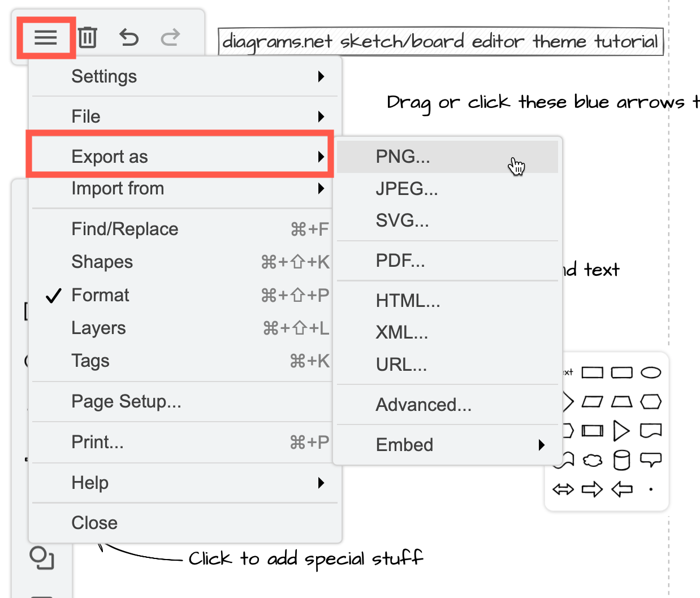Open the Help submenu arrow
The image size is (700, 598).
click(321, 483)
